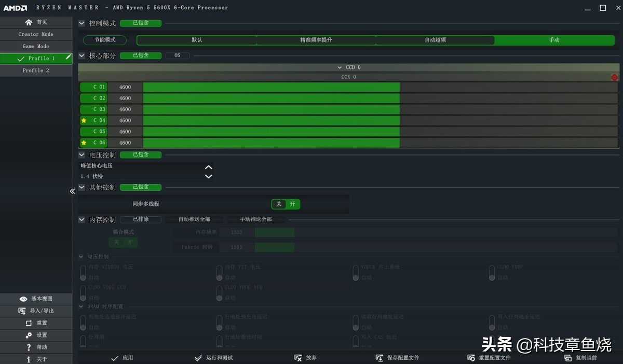Increase 峰值核心电压 with the up arrow
The image size is (623, 364).
[x=209, y=167]
